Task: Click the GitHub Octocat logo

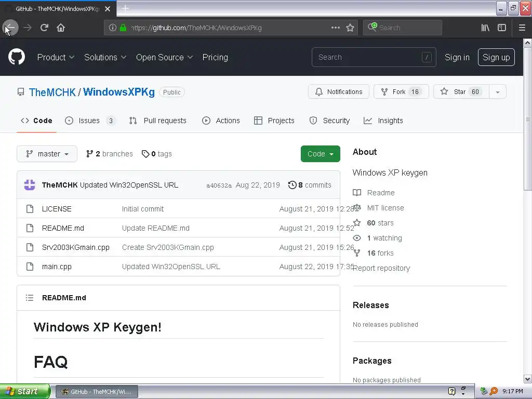Action: point(17,57)
